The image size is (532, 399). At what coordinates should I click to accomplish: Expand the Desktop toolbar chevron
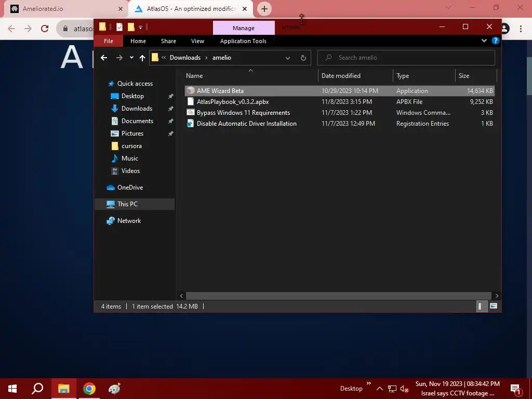(368, 383)
